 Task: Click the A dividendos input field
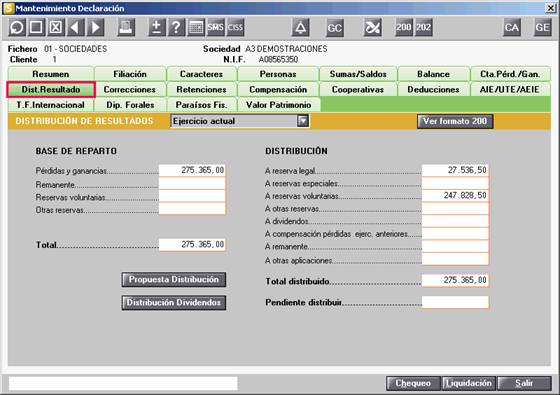[455, 221]
